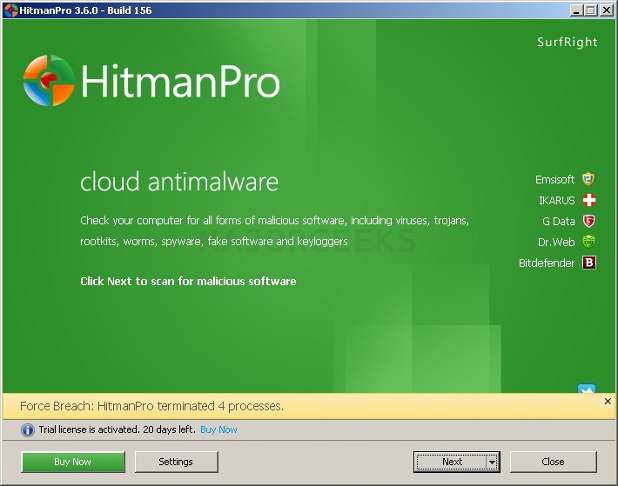Follow the blue Buy Now link

tap(219, 430)
